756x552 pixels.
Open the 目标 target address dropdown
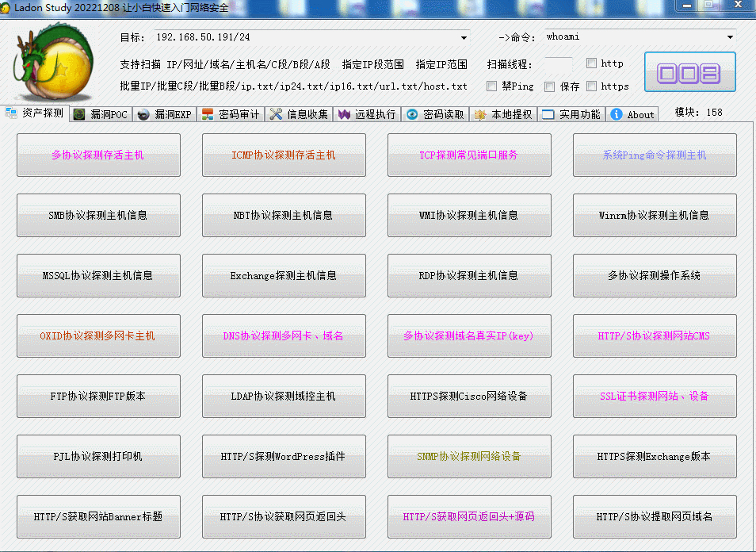pos(462,36)
